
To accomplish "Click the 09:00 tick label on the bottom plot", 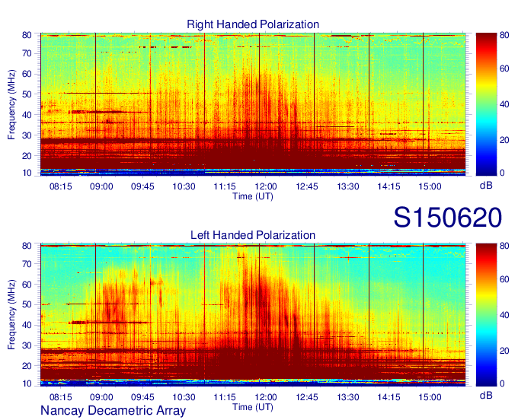I will pyautogui.click(x=101, y=397).
